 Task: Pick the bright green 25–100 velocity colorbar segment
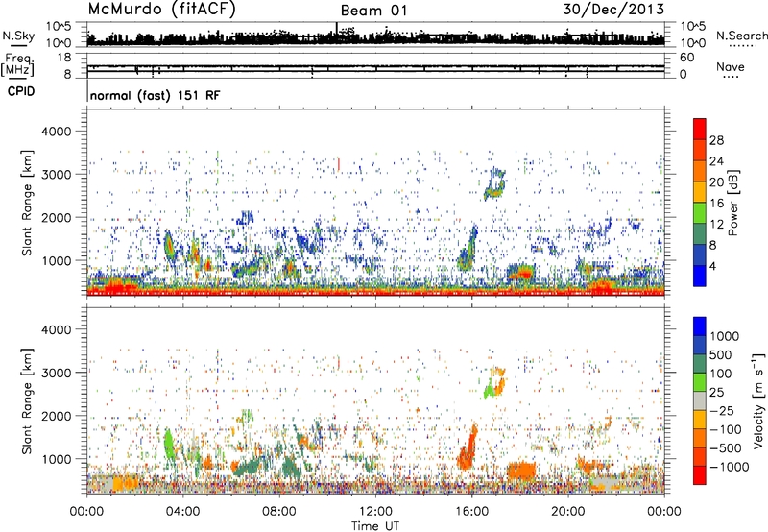(700, 382)
